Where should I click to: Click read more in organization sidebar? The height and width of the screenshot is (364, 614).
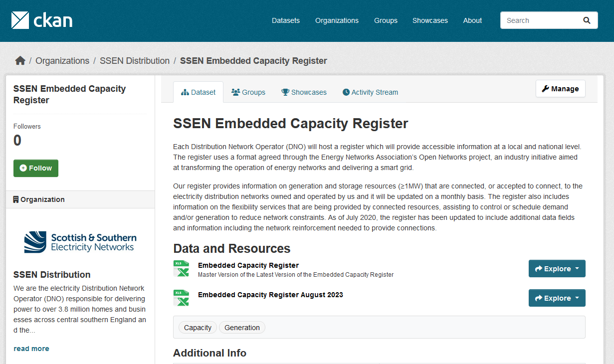click(31, 349)
